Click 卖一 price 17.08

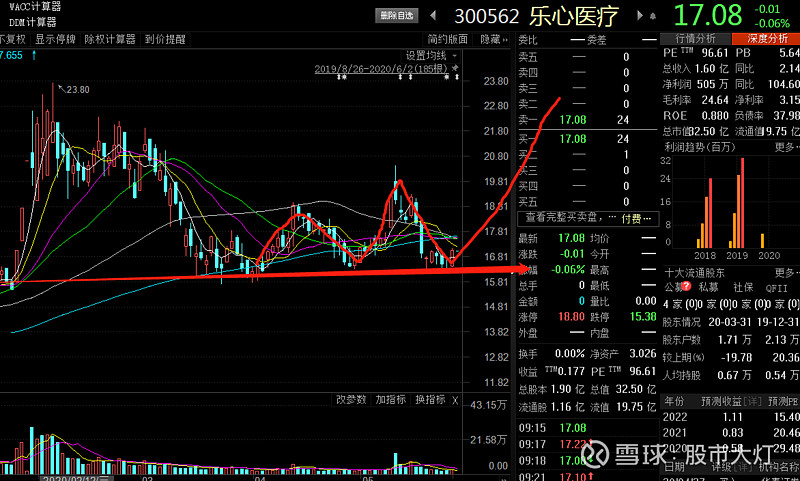572,120
